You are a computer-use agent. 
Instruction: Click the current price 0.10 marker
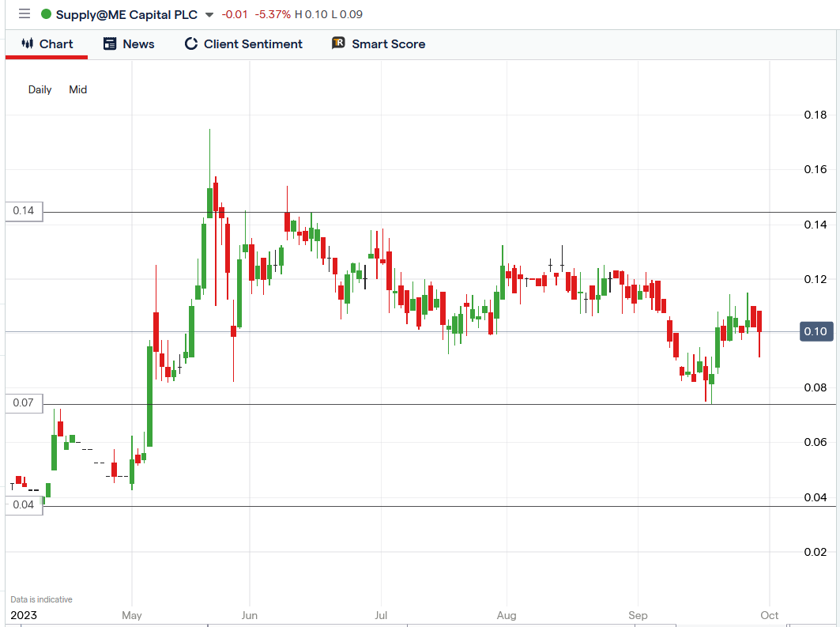click(816, 331)
